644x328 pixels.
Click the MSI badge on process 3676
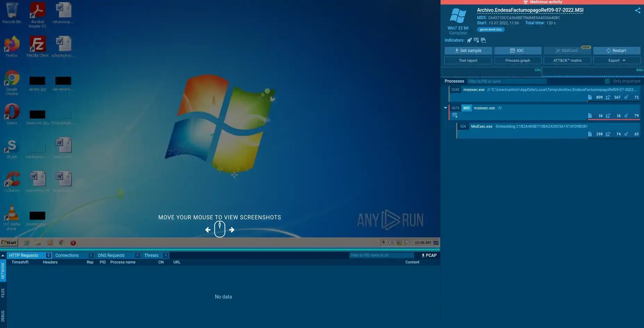point(466,108)
